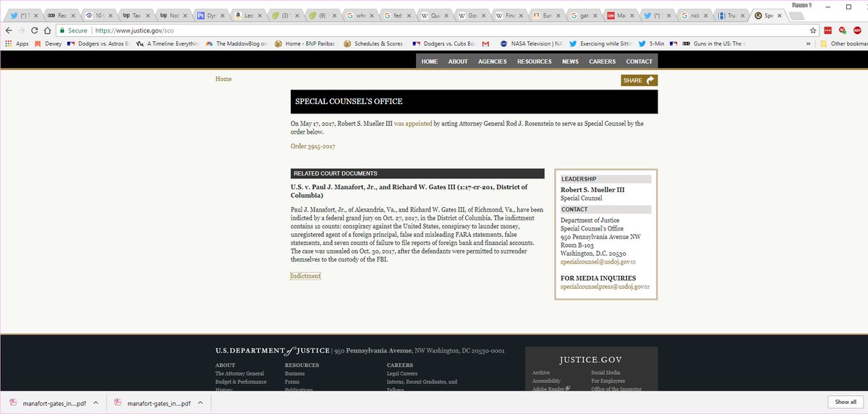Viewport: 868px width, 414px height.
Task: Bookmark this page with the star icon
Action: coord(813,30)
